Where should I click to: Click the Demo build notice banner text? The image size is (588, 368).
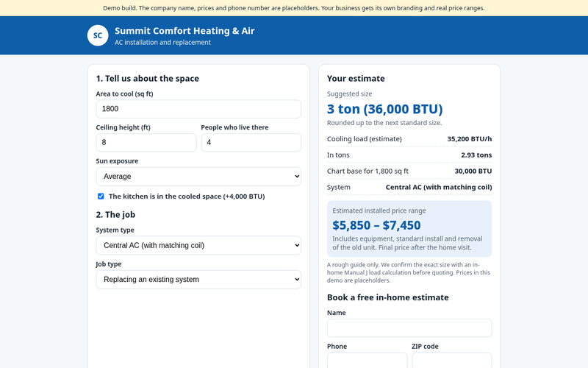[x=293, y=8]
